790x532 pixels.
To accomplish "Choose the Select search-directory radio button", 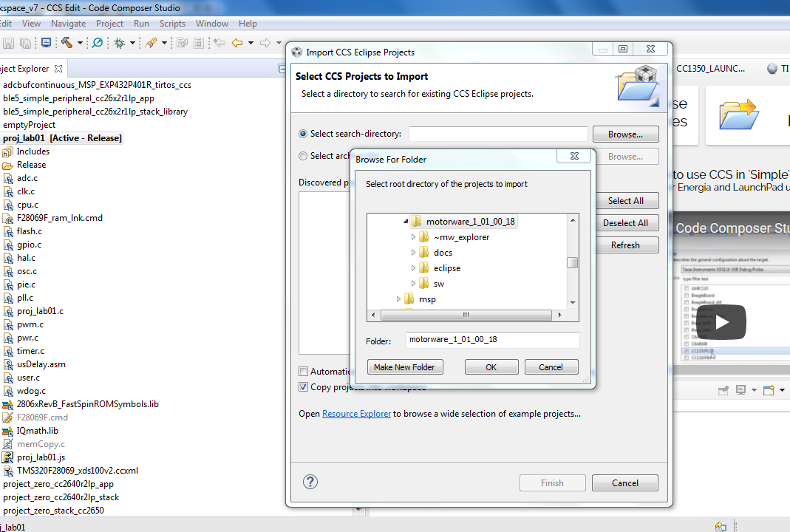I will click(x=303, y=134).
